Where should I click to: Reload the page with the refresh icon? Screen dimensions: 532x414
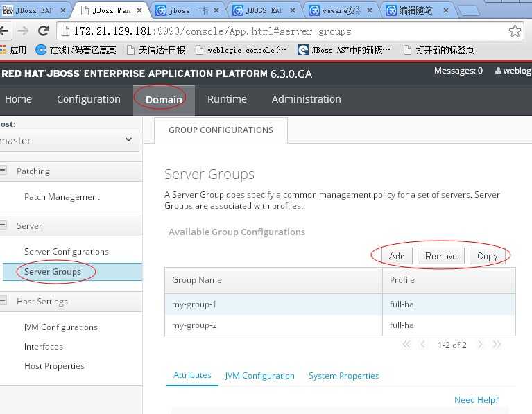click(44, 31)
